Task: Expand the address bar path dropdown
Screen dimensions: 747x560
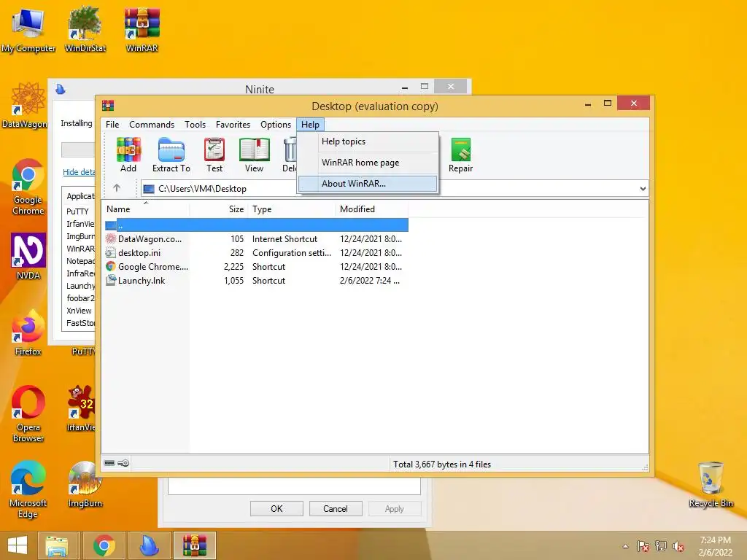Action: click(x=643, y=189)
